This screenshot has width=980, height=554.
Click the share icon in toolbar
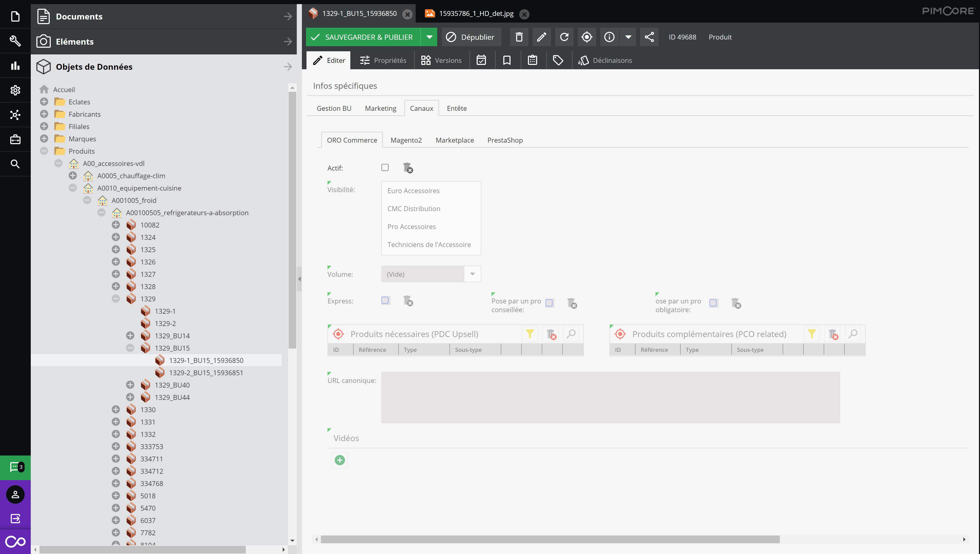coord(649,37)
